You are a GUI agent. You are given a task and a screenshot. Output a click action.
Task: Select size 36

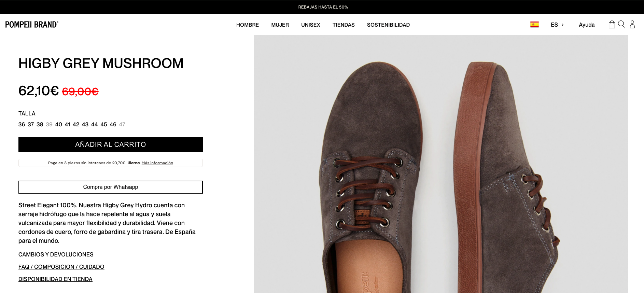22,124
